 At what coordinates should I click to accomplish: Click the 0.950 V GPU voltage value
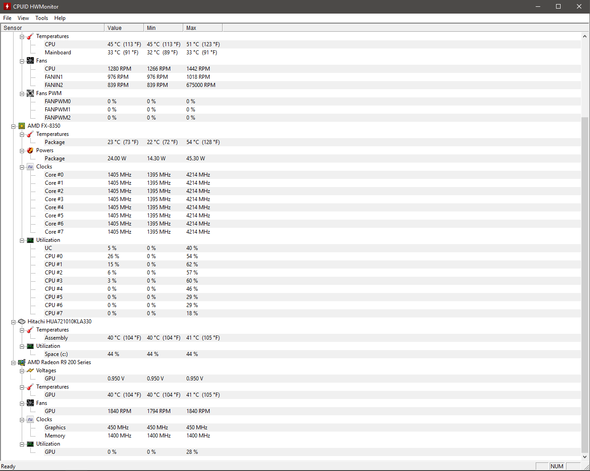tap(116, 378)
